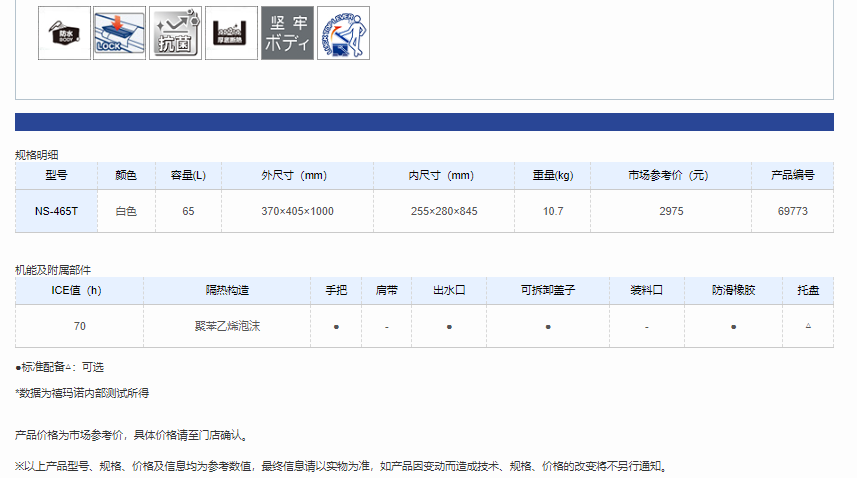
Task: Click the thick insulation feature icon
Action: tap(231, 33)
